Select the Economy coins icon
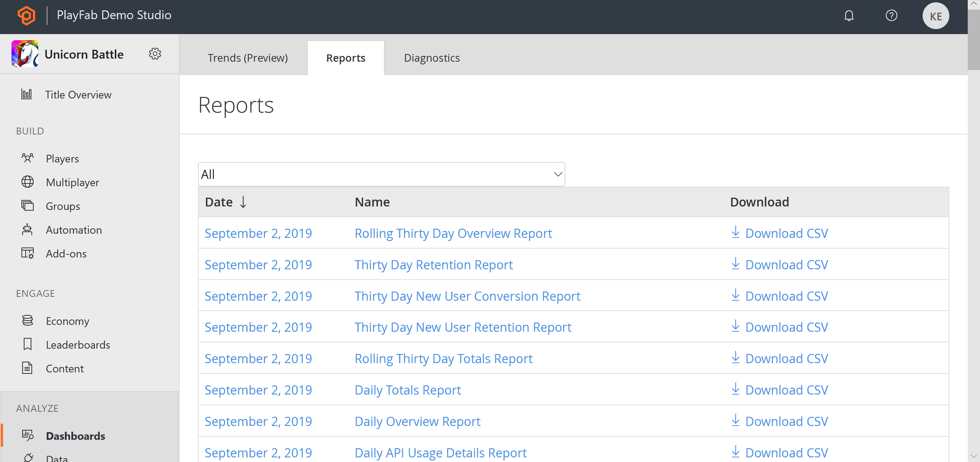The image size is (980, 462). [27, 321]
